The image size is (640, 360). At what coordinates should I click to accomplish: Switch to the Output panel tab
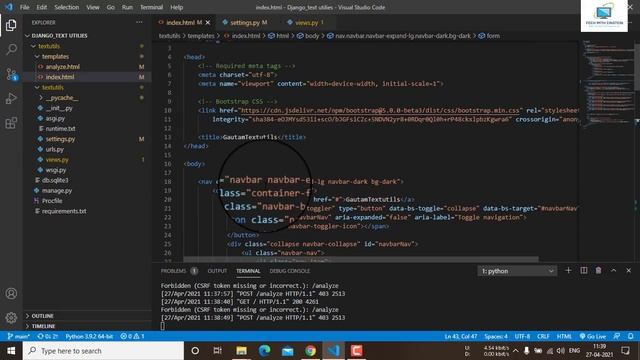(x=217, y=271)
